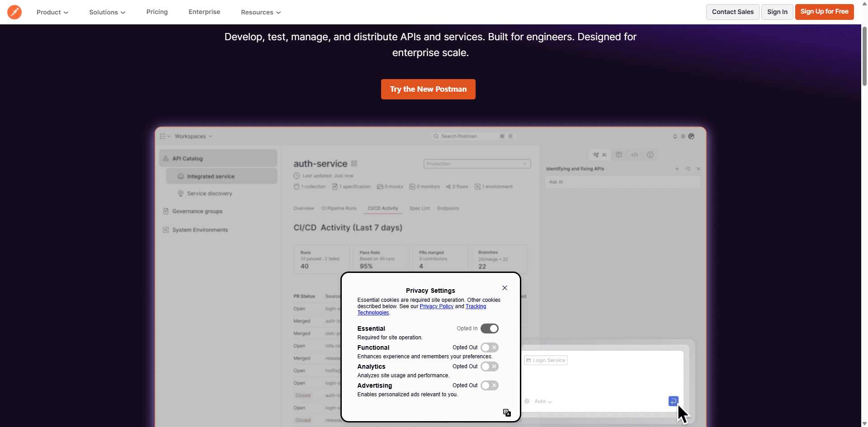
Task: Click the Search Postman field in app preview
Action: [473, 136]
